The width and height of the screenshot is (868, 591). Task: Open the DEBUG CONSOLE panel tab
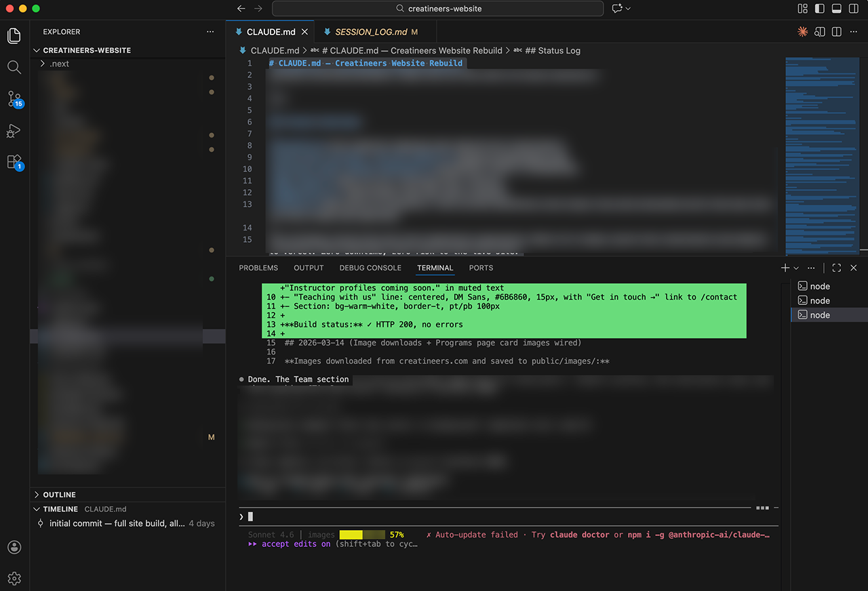click(x=370, y=268)
